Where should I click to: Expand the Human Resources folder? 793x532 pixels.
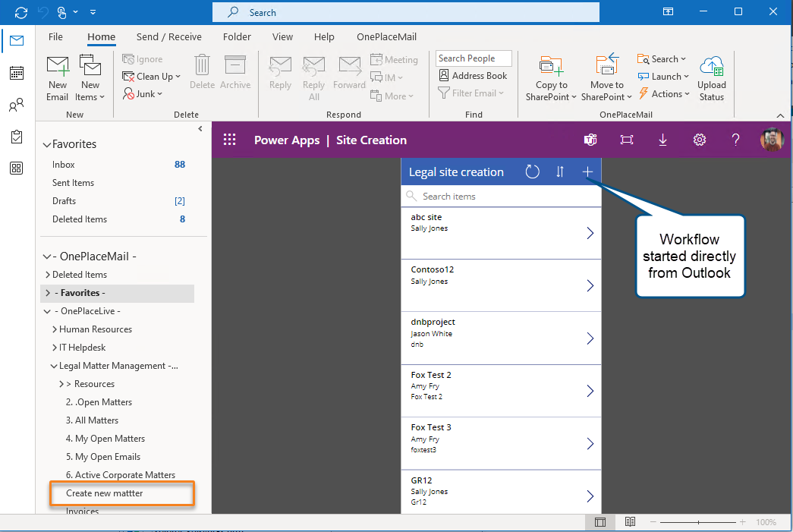point(55,329)
